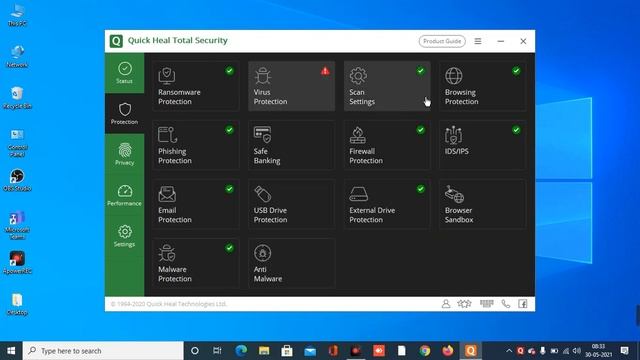Open the Malware Protection tile
Viewport: 640px width, 360px height.
[196, 263]
